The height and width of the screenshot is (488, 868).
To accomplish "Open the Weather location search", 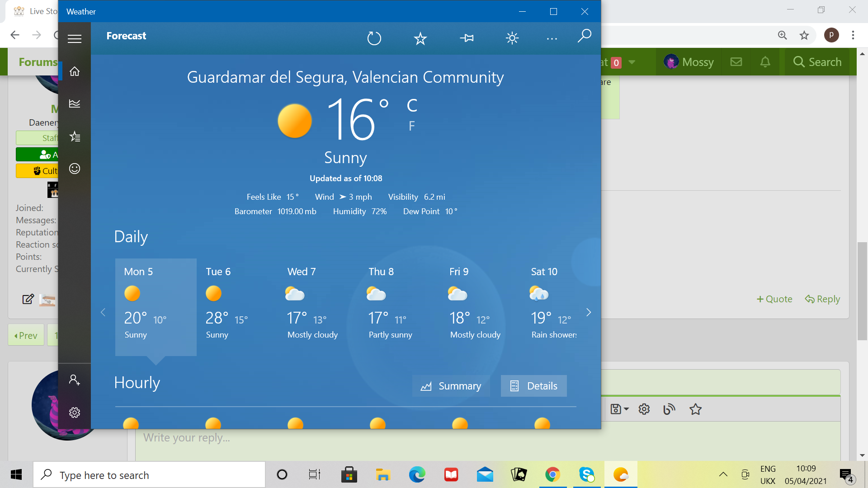I will [585, 36].
